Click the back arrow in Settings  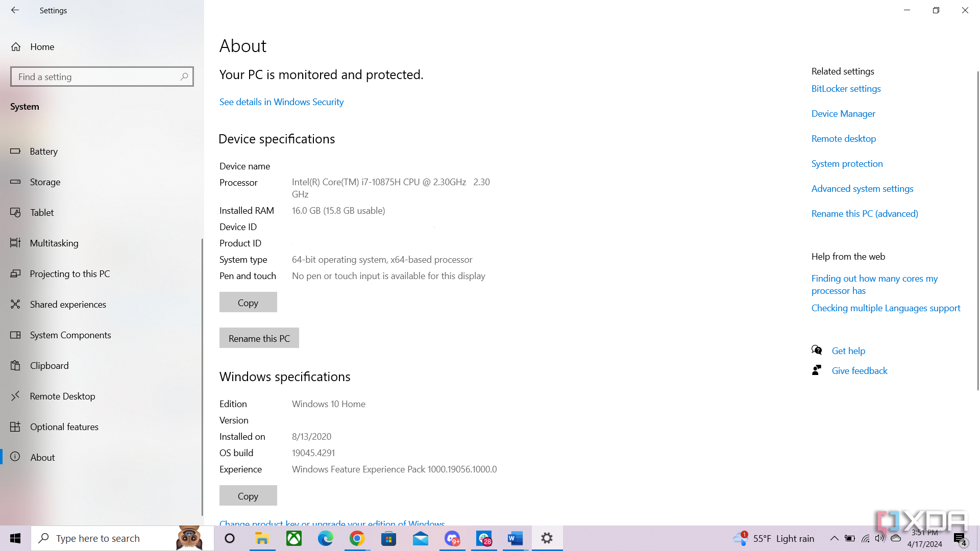tap(15, 10)
